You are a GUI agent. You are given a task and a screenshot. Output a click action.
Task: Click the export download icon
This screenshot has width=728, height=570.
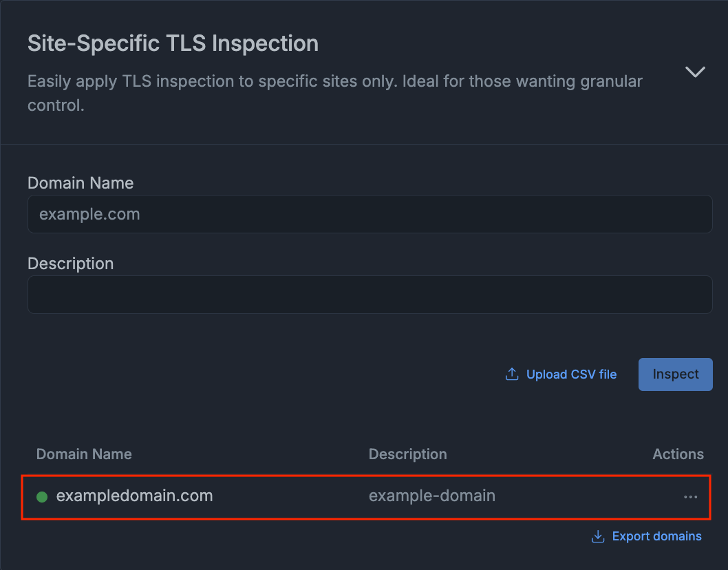[x=598, y=536]
